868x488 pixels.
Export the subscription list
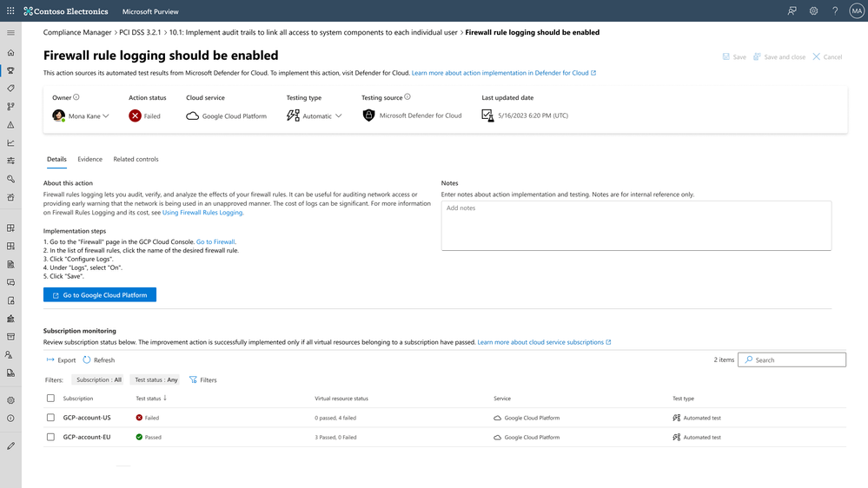coord(61,360)
